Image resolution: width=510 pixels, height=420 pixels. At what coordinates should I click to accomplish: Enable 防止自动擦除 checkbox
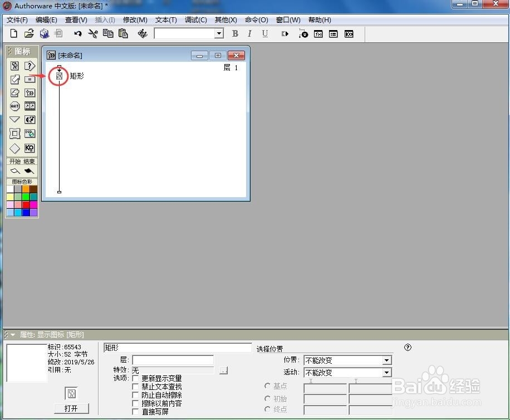click(x=135, y=395)
